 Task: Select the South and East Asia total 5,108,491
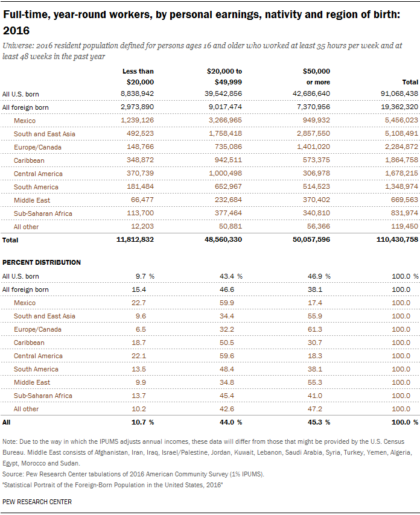[x=402, y=133]
